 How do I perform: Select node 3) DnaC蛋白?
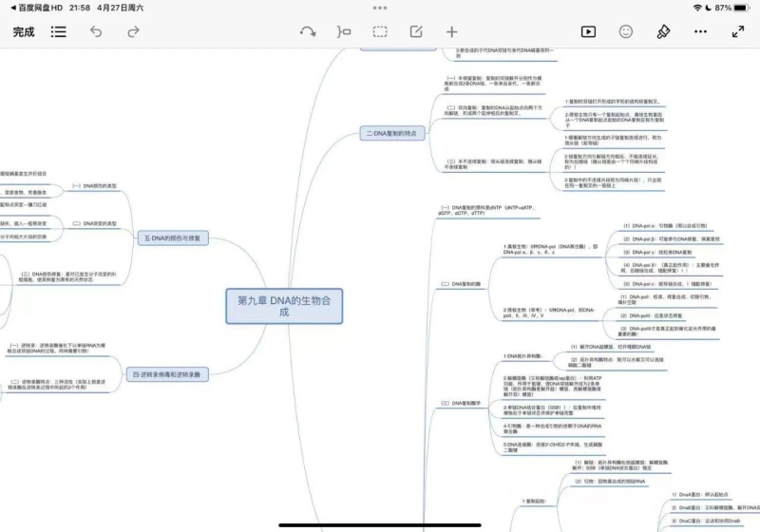coord(706,521)
